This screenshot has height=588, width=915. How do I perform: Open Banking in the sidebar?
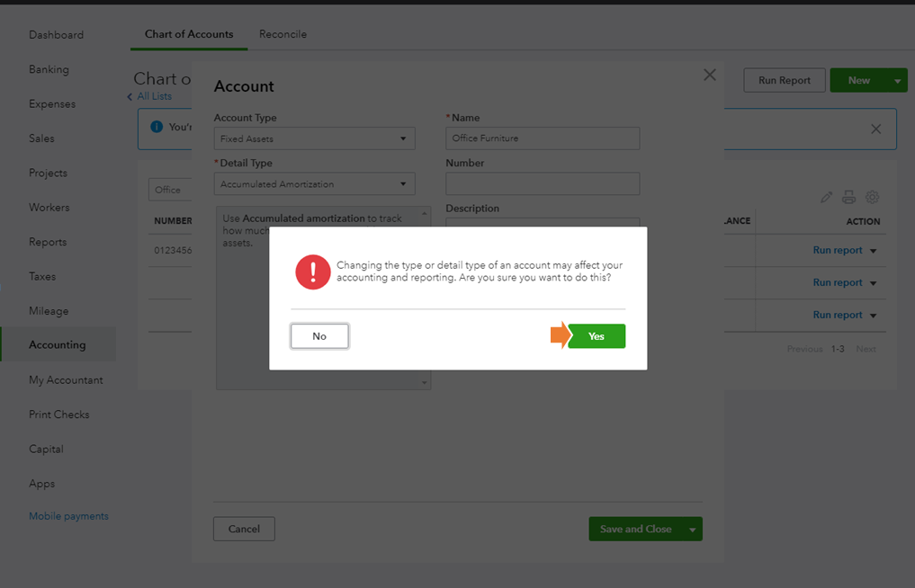[49, 69]
